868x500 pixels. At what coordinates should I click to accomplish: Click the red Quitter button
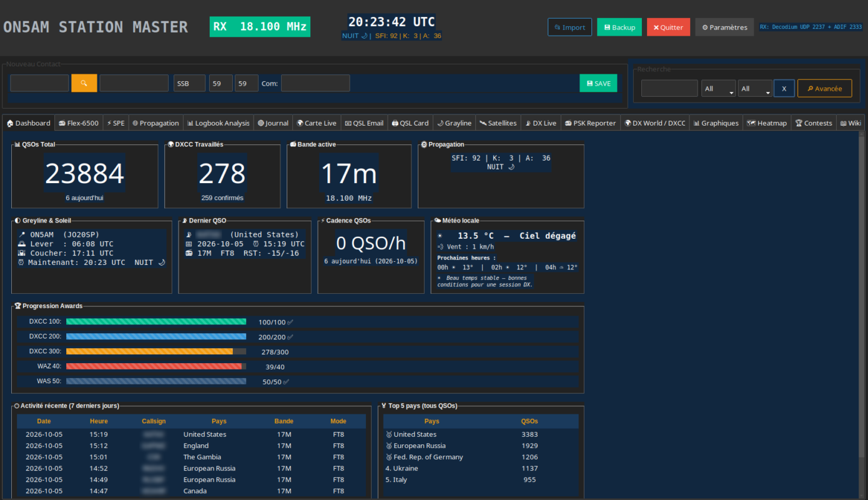(668, 27)
